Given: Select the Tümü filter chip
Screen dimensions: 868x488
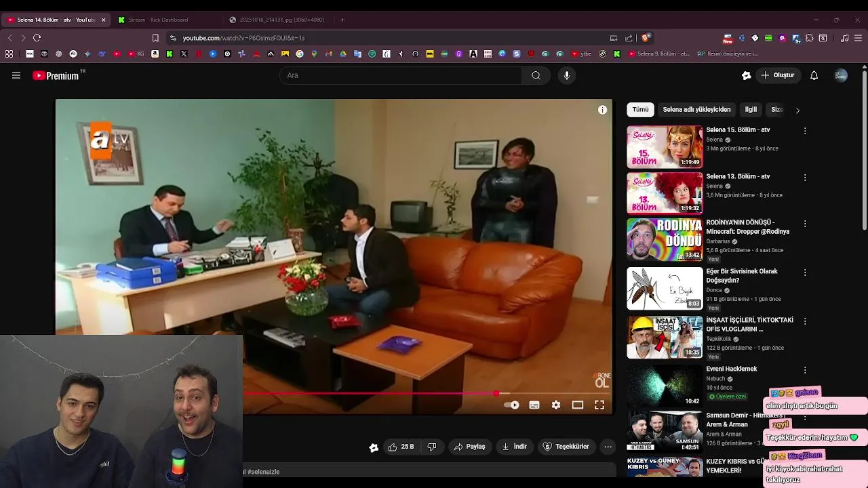Looking at the screenshot, I should [x=640, y=109].
